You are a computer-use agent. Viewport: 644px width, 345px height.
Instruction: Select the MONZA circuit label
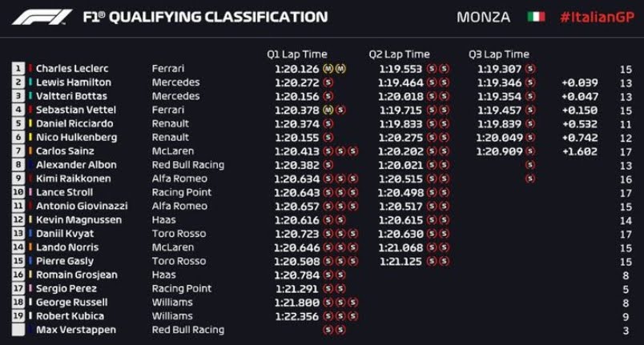pyautogui.click(x=484, y=17)
